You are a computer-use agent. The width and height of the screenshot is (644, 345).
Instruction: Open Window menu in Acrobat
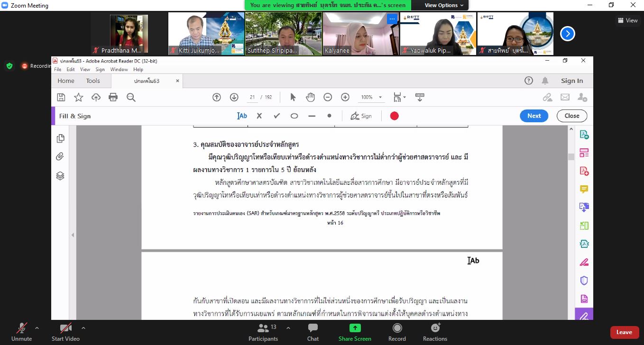click(119, 69)
